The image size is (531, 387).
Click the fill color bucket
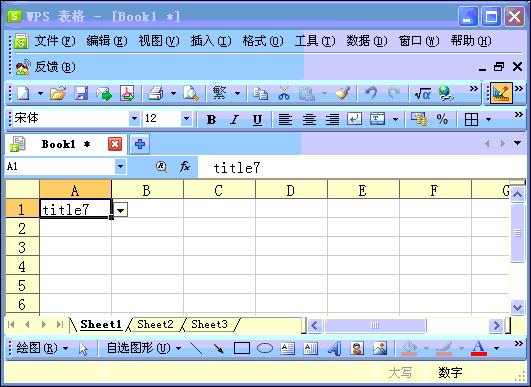[409, 348]
